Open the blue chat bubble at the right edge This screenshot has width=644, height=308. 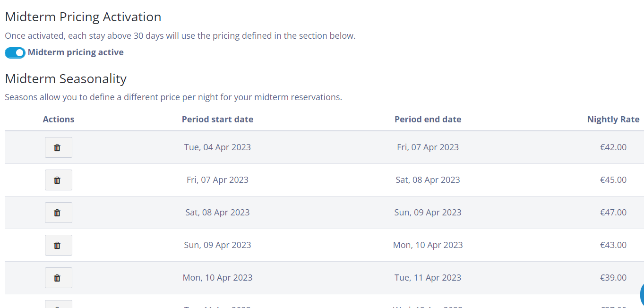click(642, 294)
